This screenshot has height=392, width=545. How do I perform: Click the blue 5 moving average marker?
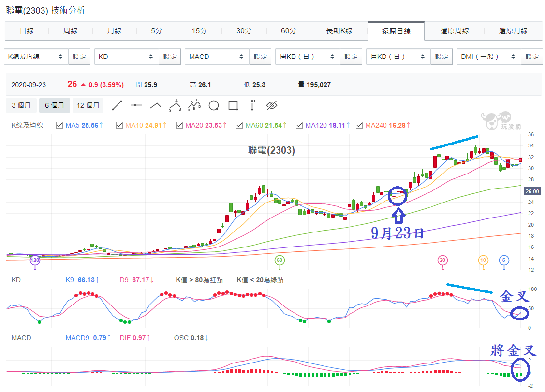(504, 261)
